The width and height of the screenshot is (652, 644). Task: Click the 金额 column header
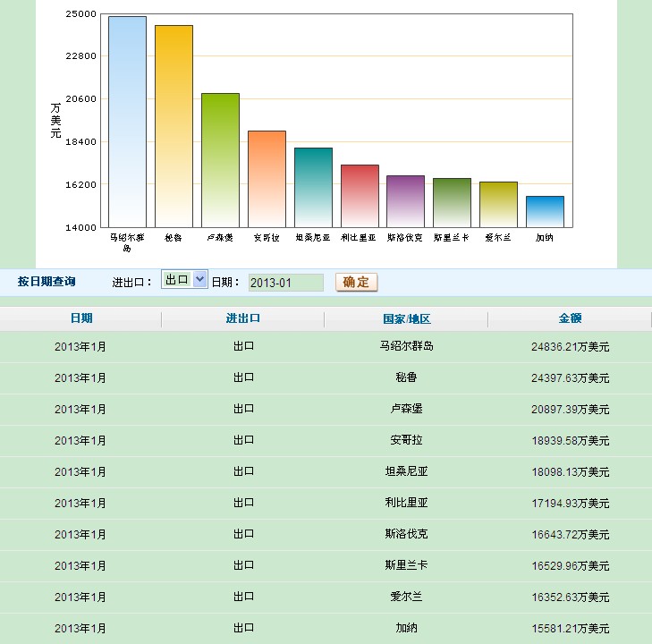click(x=570, y=318)
